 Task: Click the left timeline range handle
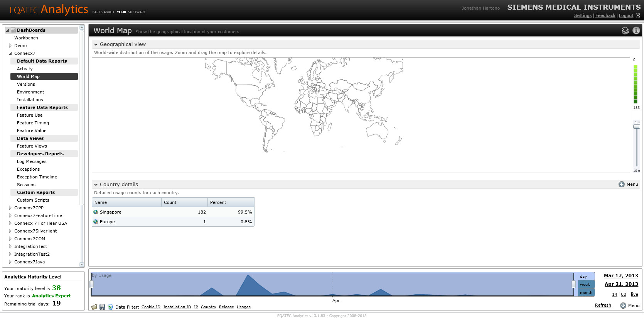92,284
